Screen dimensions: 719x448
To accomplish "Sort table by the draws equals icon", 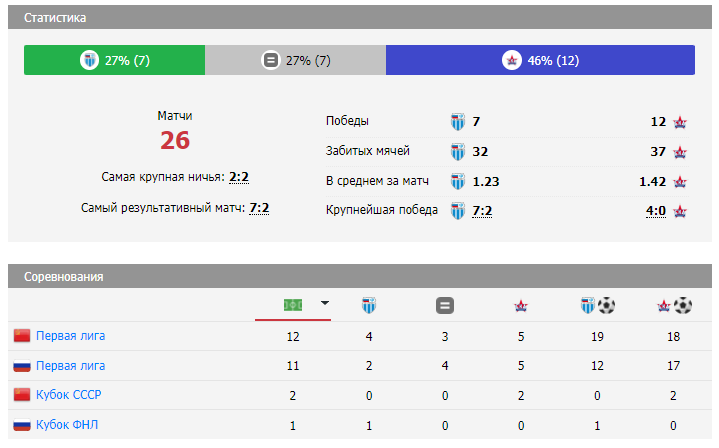I will pos(445,305).
